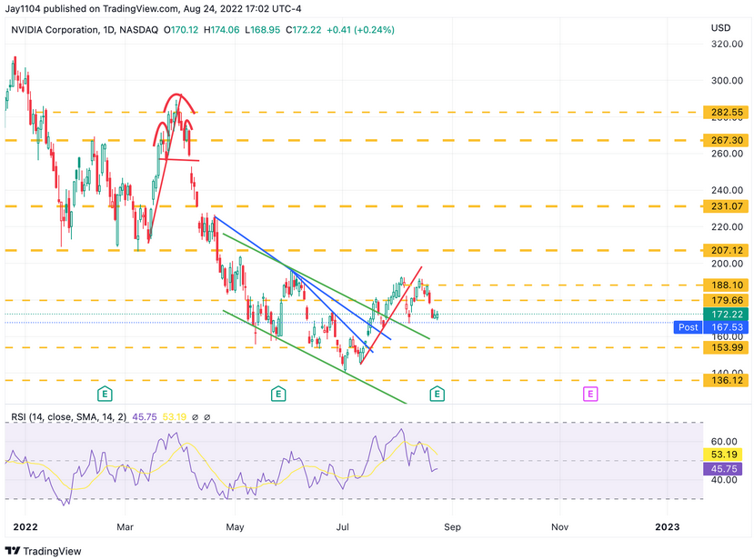Click the published-by header text at top
The image size is (754, 560).
[153, 9]
